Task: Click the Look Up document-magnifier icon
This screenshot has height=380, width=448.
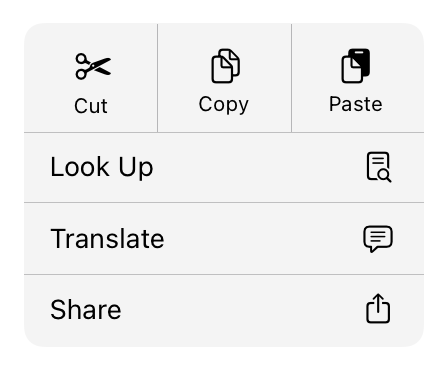Action: 379,167
